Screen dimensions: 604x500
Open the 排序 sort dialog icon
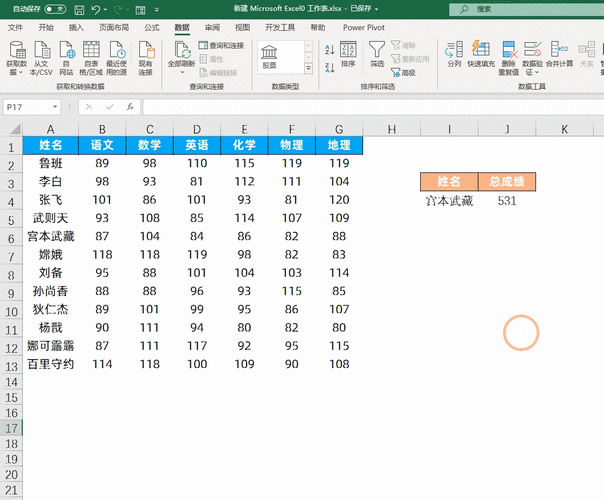pyautogui.click(x=348, y=55)
